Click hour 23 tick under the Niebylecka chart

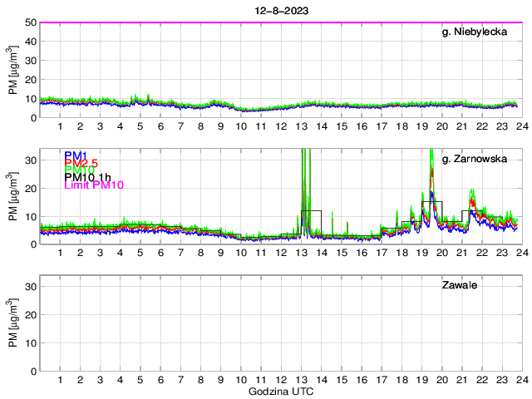[502, 126]
